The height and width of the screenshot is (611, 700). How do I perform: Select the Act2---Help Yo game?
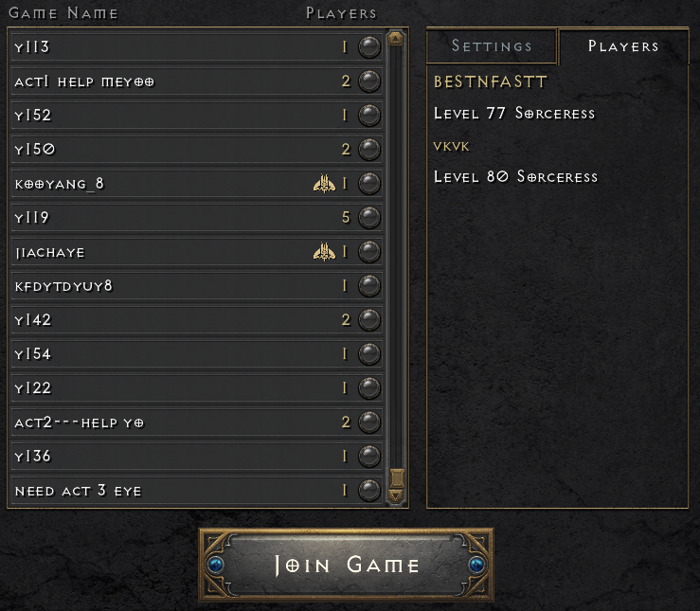click(x=196, y=422)
